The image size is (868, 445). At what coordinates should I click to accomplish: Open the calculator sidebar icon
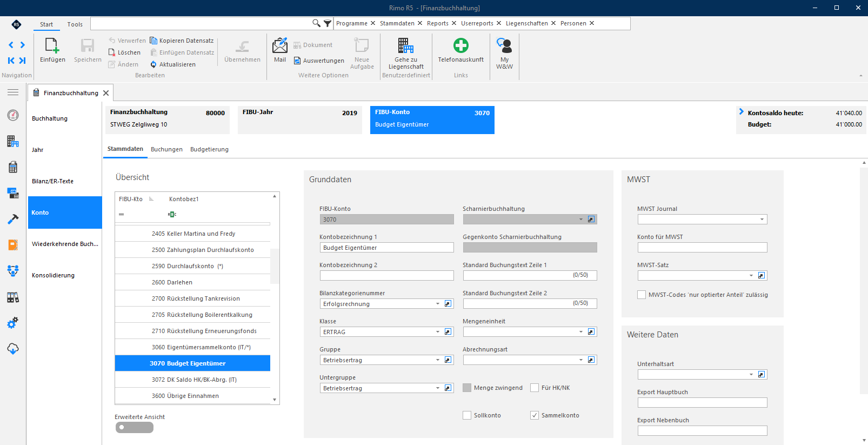pos(13,167)
